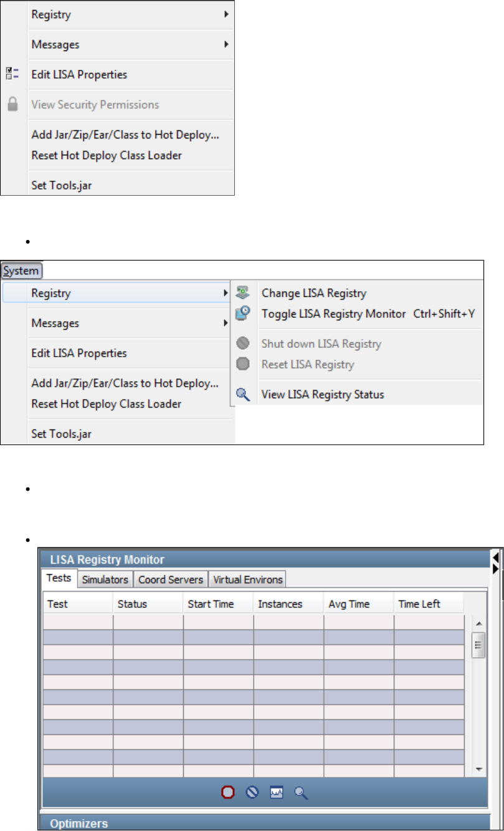
Task: Select Add Jar/Zip/Ear/Class to Hot Deploy in System menu
Action: coord(125,383)
